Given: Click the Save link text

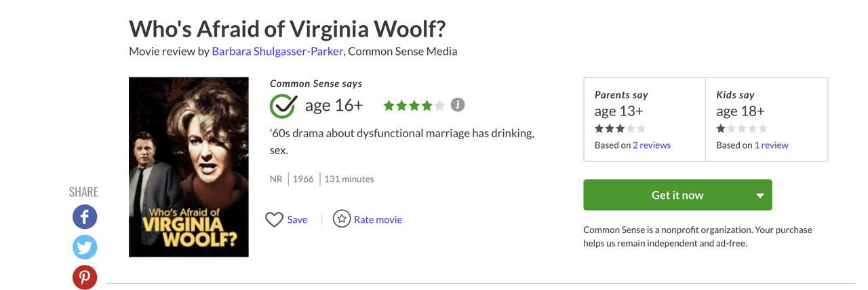Looking at the screenshot, I should [297, 219].
